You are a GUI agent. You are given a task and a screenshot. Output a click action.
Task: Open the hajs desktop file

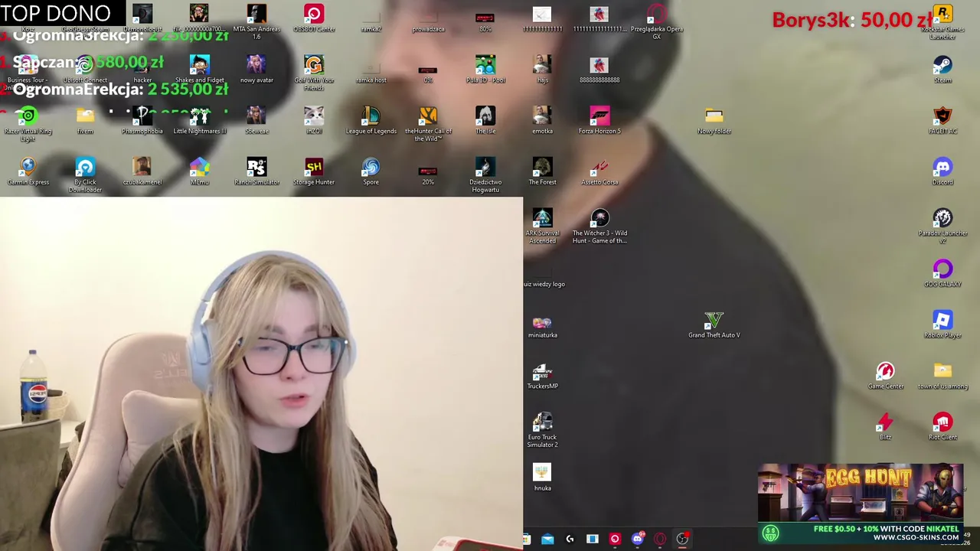click(542, 70)
